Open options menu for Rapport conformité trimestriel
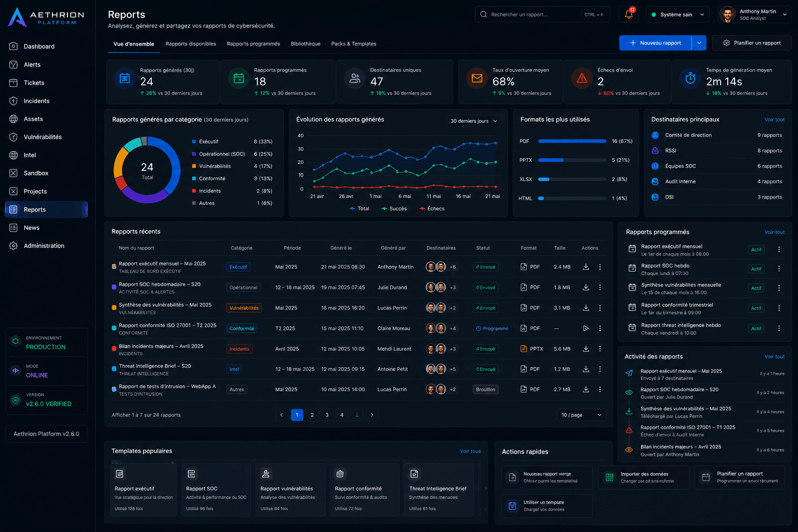The width and height of the screenshot is (798, 532). [x=779, y=308]
